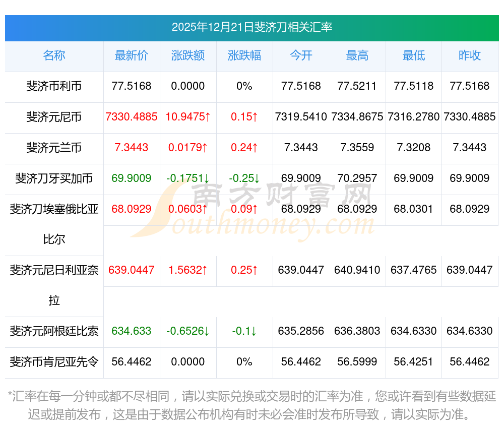
Task: Click the 涨跌额 column header
Action: pos(188,55)
